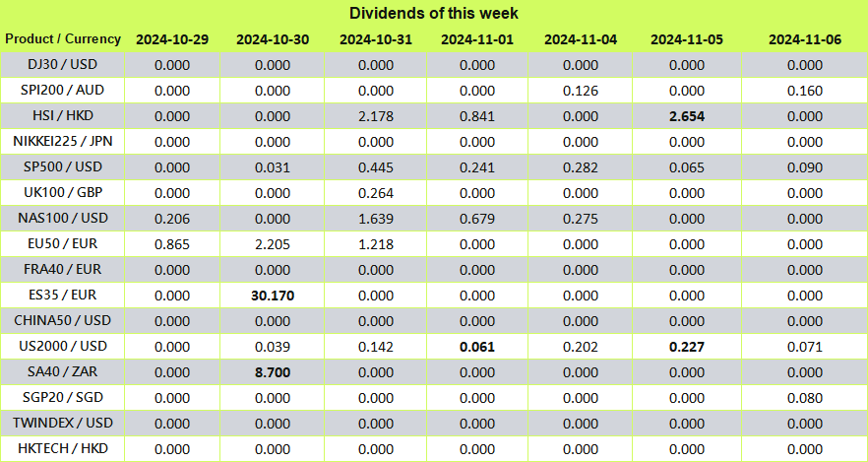Click the bold 0.227 US2000 value
The image size is (868, 462).
[x=687, y=348]
